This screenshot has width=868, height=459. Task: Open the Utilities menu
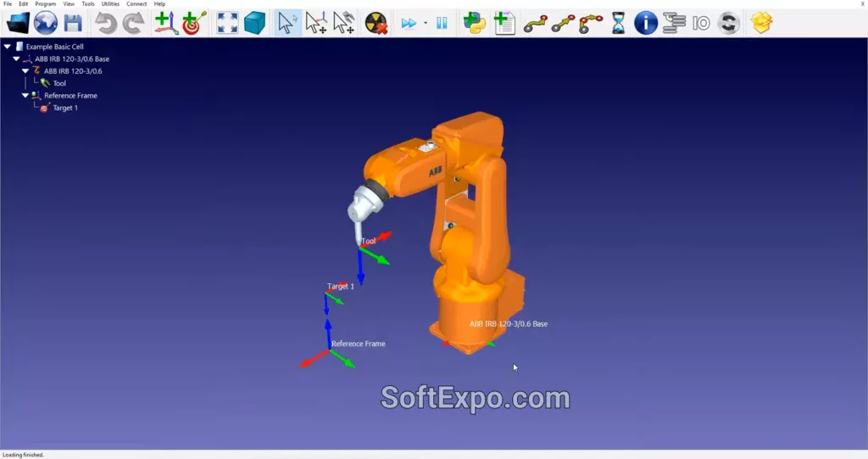(x=110, y=4)
